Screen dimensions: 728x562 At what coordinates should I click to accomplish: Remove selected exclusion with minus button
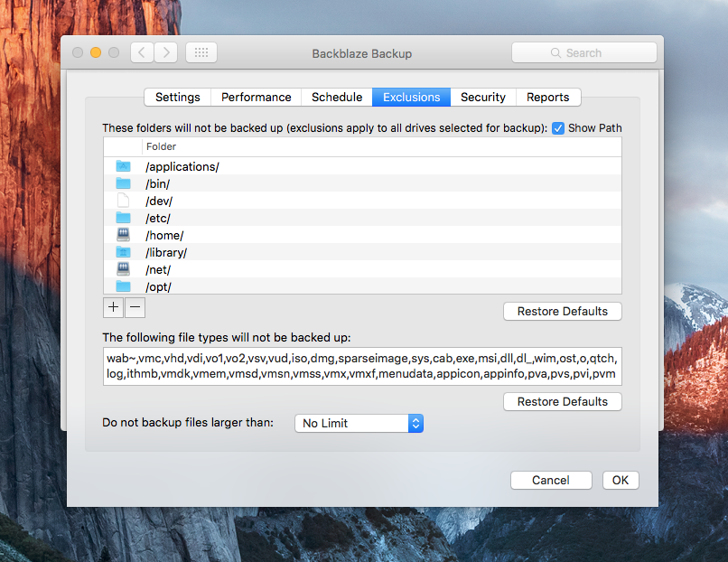point(135,307)
